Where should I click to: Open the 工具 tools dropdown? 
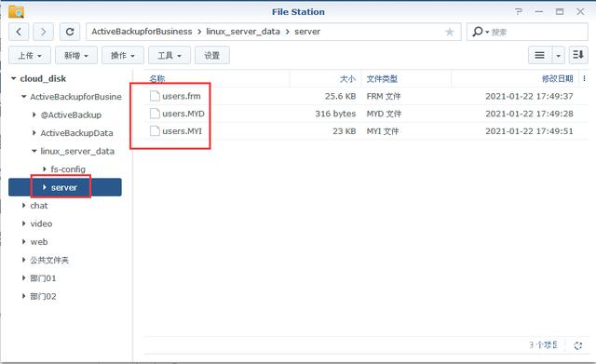point(169,56)
